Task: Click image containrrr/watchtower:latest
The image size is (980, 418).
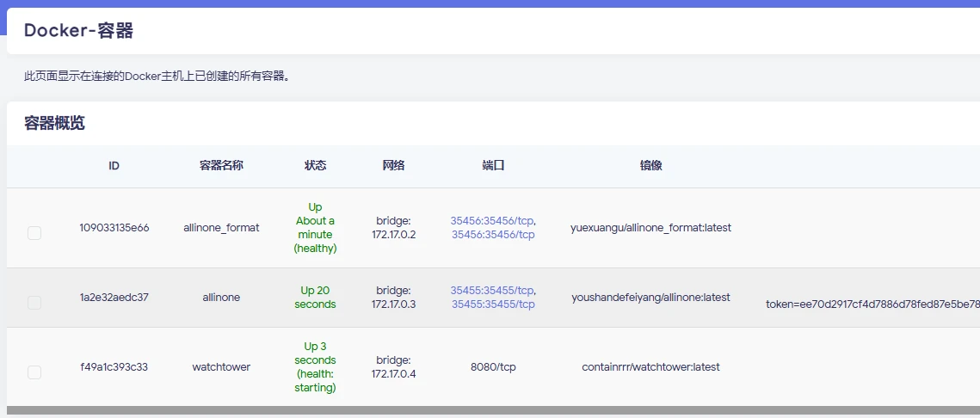Action: click(650, 366)
